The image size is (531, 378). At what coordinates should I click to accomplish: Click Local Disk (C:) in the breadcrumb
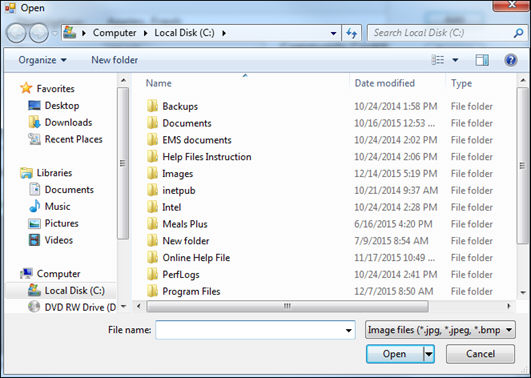(184, 33)
